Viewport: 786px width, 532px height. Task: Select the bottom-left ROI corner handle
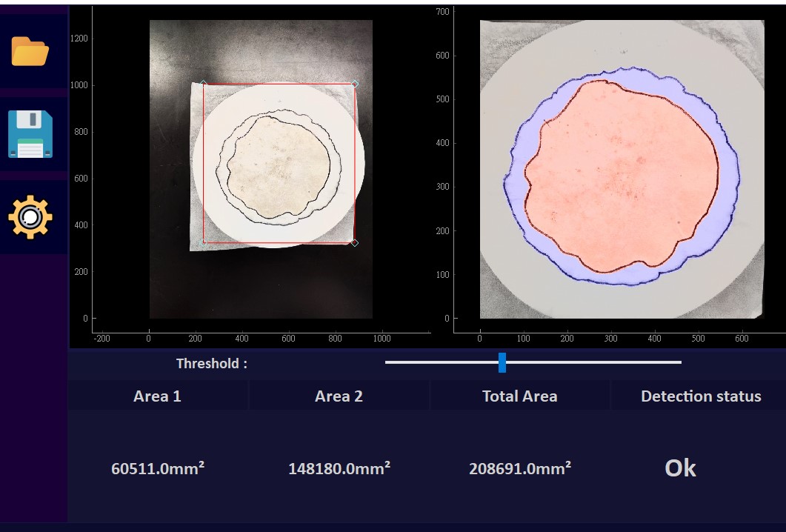click(x=204, y=242)
